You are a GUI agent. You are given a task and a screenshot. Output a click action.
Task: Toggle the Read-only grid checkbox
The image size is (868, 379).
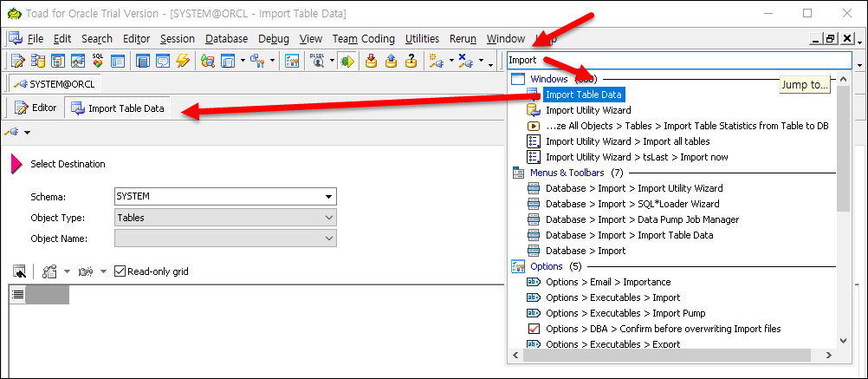point(120,271)
